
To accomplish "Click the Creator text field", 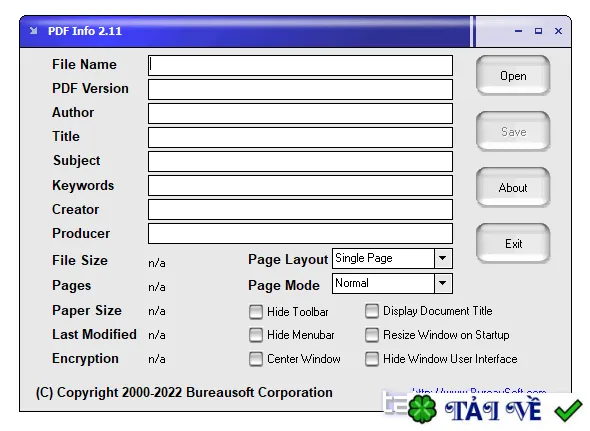I will click(300, 209).
